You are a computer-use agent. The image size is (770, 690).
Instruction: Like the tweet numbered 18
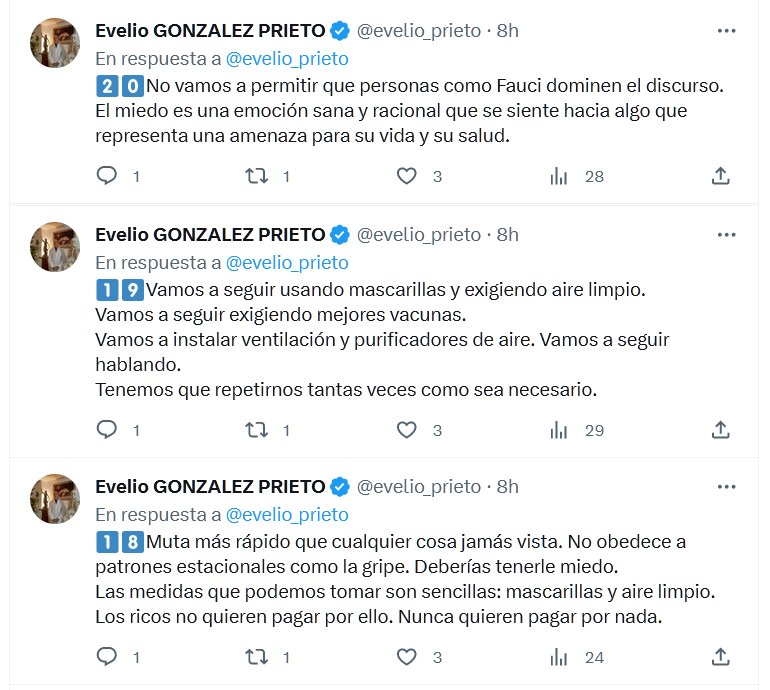[x=406, y=657]
